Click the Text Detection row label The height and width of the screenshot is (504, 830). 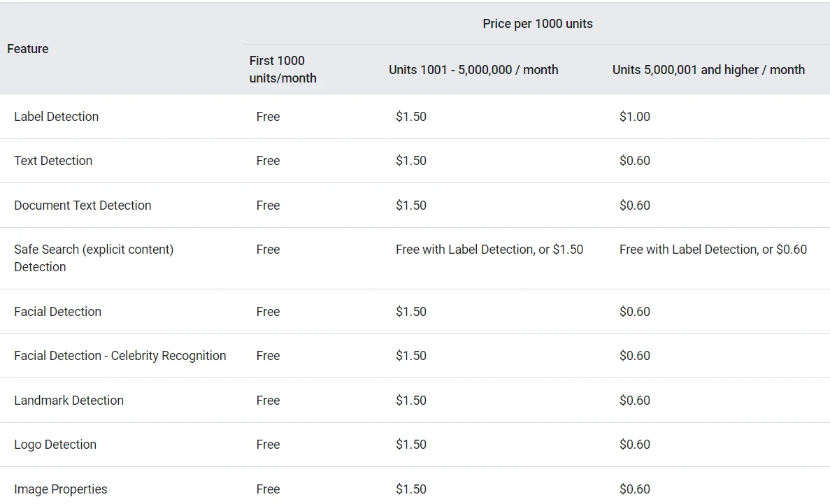click(53, 161)
